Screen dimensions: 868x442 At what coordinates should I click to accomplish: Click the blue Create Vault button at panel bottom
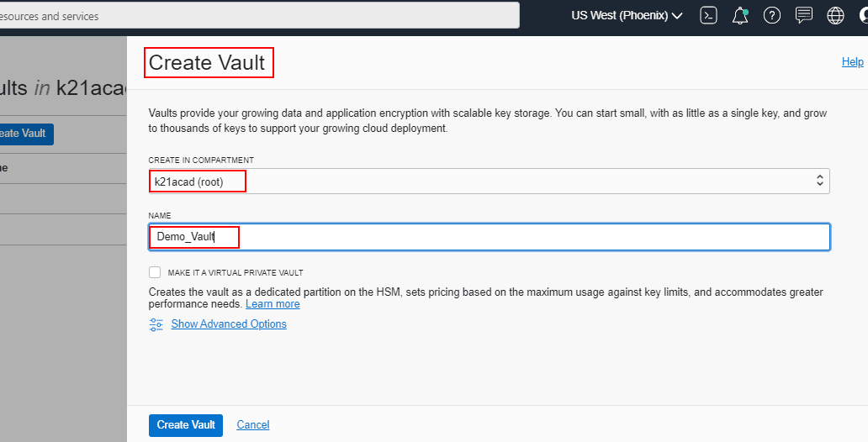[x=186, y=425]
